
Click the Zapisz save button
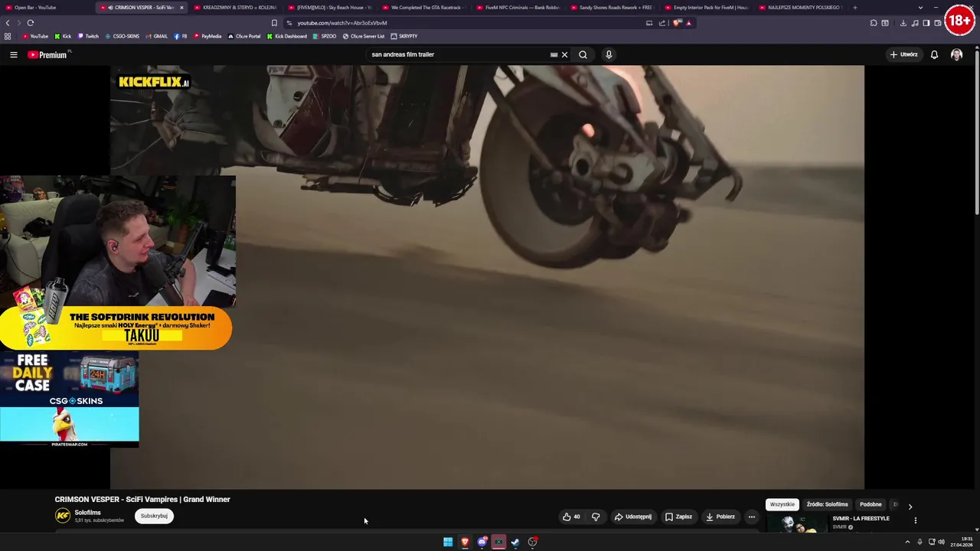(678, 517)
